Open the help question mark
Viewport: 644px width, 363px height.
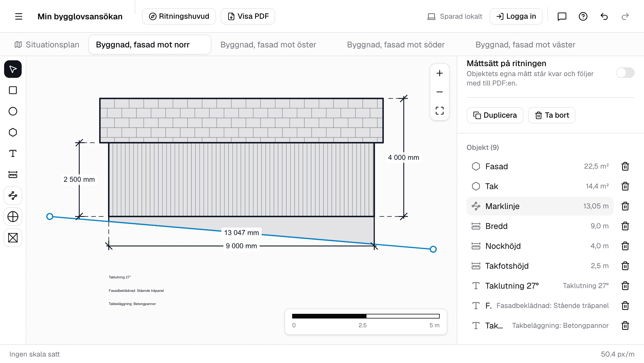click(x=583, y=16)
